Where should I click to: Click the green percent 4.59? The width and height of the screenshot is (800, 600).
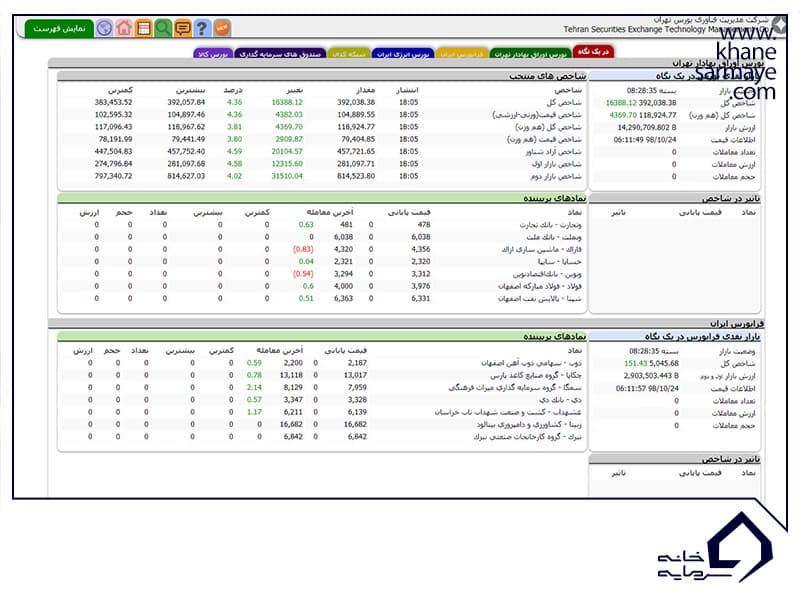tap(235, 152)
